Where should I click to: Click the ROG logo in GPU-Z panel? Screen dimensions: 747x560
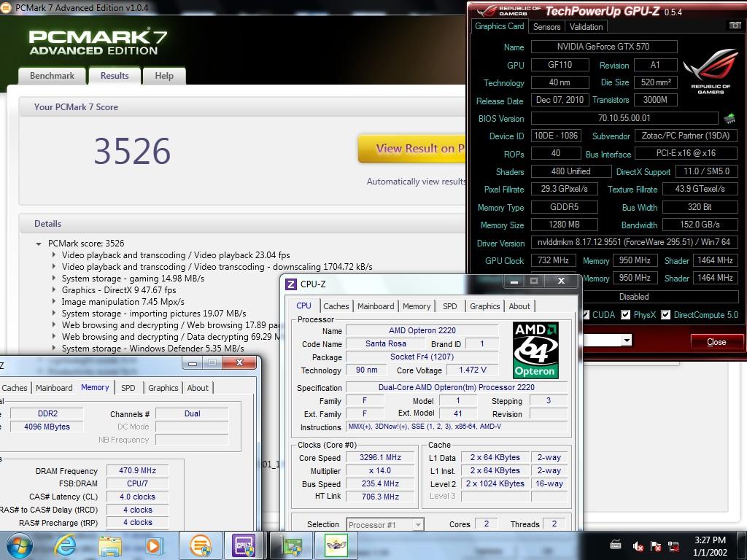click(x=711, y=71)
